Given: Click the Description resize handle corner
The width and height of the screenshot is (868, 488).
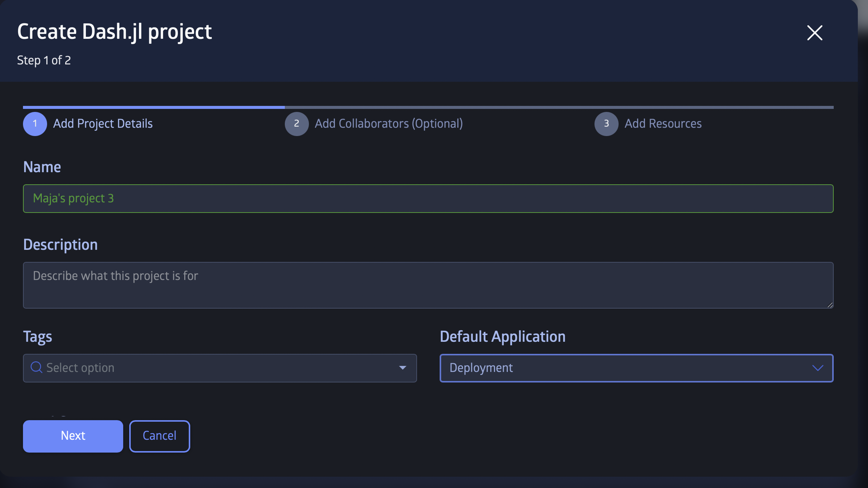Looking at the screenshot, I should (830, 305).
